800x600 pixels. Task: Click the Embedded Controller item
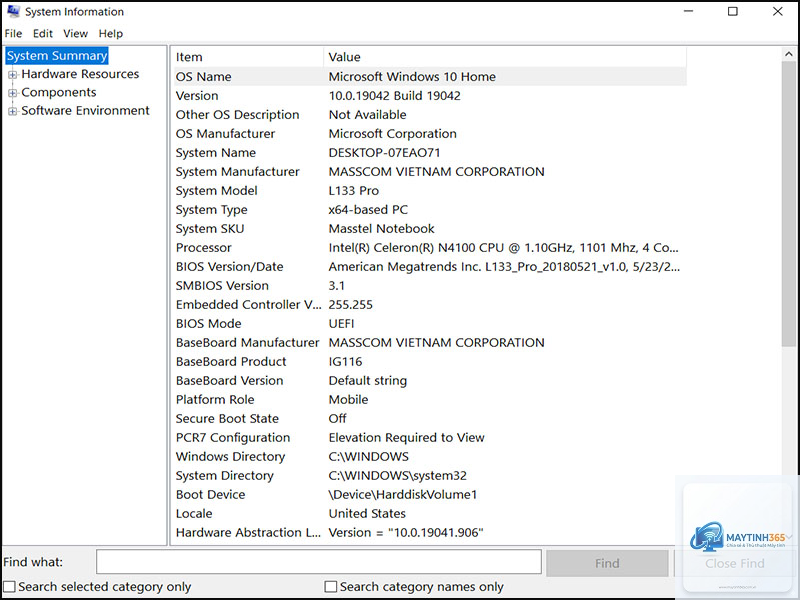tap(248, 305)
